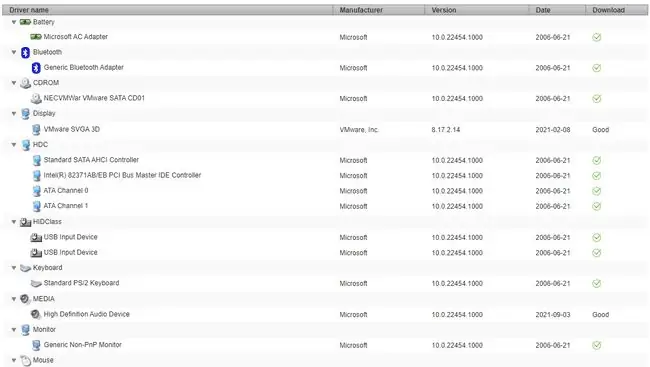The height and width of the screenshot is (367, 650).
Task: Sort by Version column header
Action: 477,10
